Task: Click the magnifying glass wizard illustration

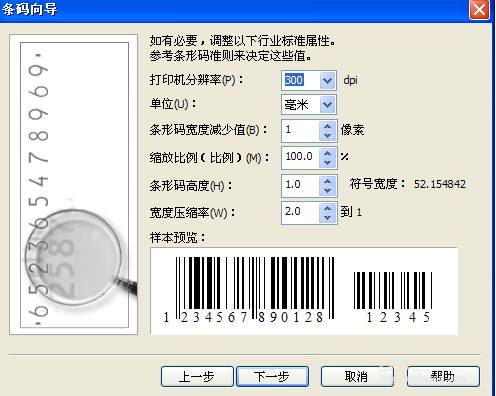Action: pyautogui.click(x=74, y=184)
